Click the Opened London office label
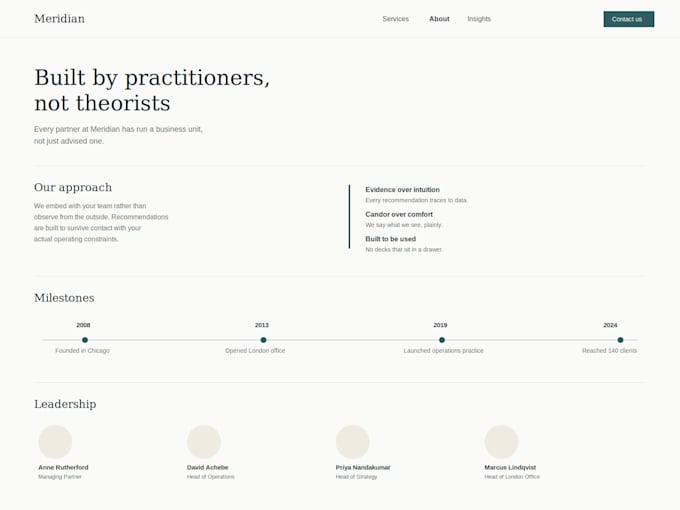Screen dimensions: 680x510 click(255, 350)
